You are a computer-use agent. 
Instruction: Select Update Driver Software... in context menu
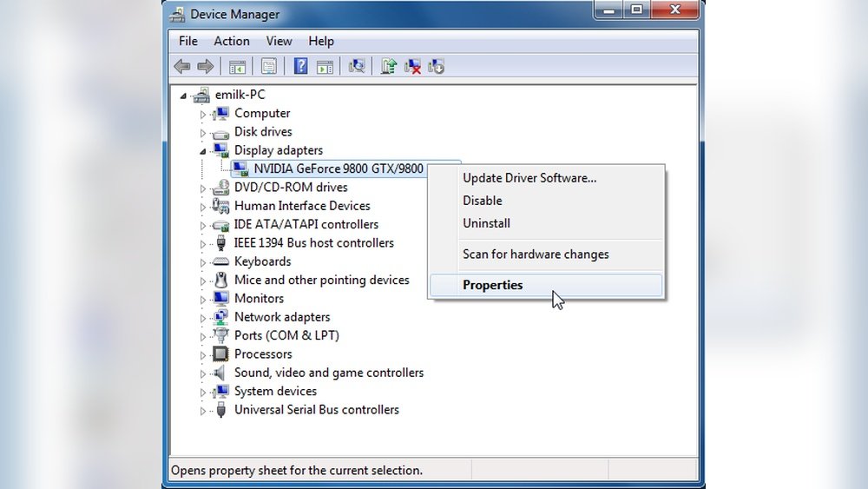click(529, 178)
